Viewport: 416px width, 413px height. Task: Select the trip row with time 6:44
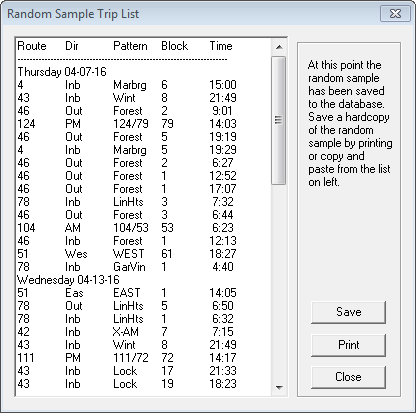pyautogui.click(x=127, y=215)
